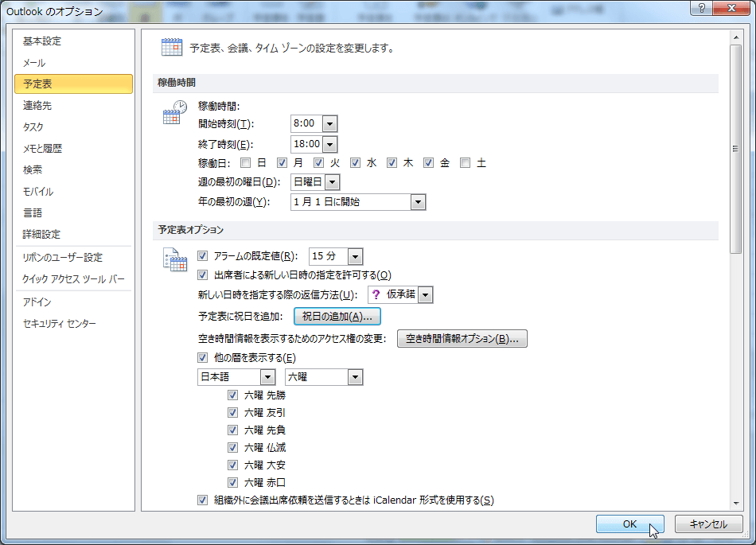The height and width of the screenshot is (545, 756).
Task: Click the vertical scrollbar thumb
Action: pyautogui.click(x=736, y=149)
